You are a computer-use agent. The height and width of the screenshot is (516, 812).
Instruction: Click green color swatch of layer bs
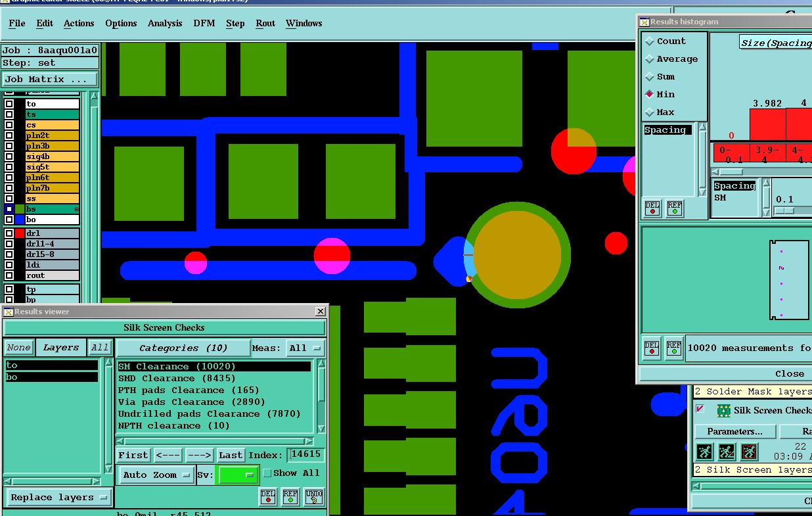coord(20,209)
